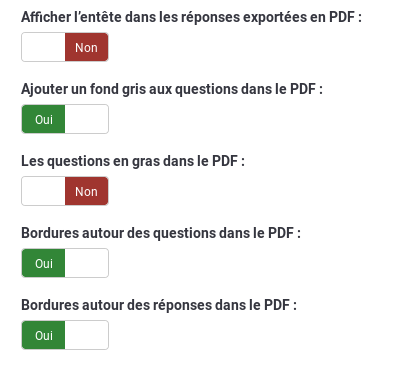Click blank white half of questions en gras switch
Image resolution: width=410 pixels, height=378 pixels.
[x=43, y=191]
